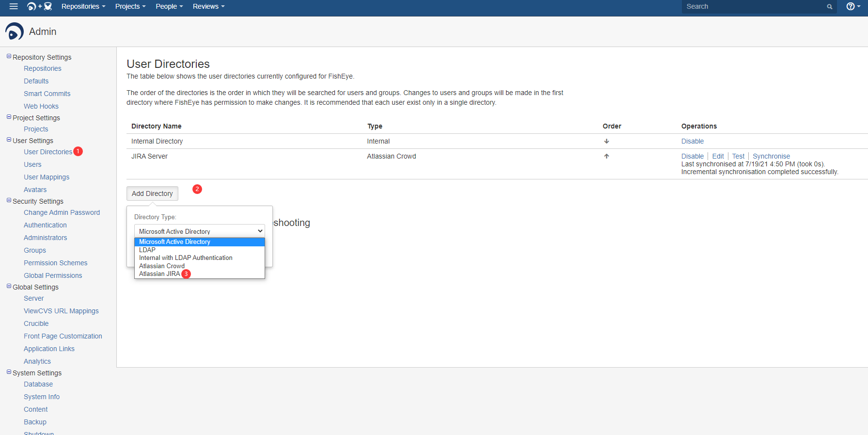Click the Admin FishEye logo icon
The width and height of the screenshot is (868, 435).
pyautogui.click(x=15, y=32)
